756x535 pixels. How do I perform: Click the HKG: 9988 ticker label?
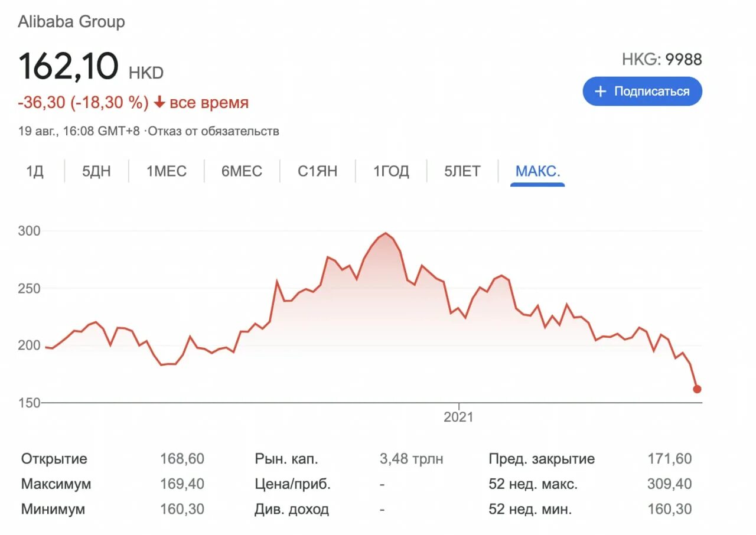[x=661, y=60]
